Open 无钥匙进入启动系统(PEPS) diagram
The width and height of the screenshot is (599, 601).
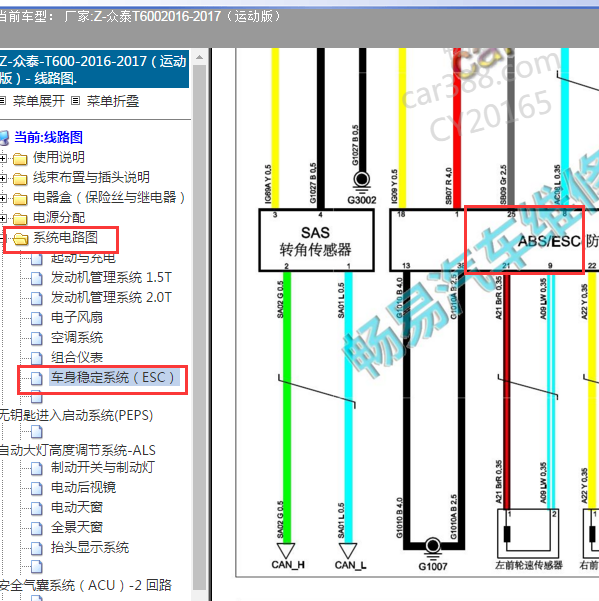click(76, 415)
